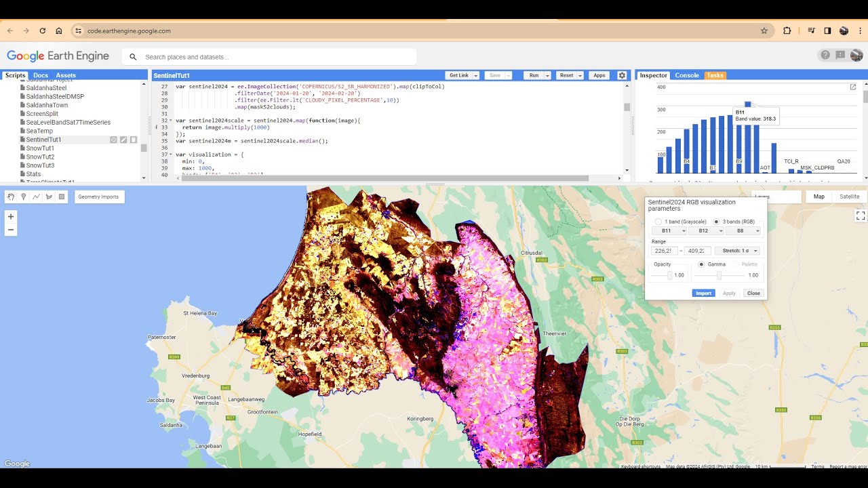868x488 pixels.
Task: Expand the Get Link dropdown arrow
Action: (x=476, y=75)
